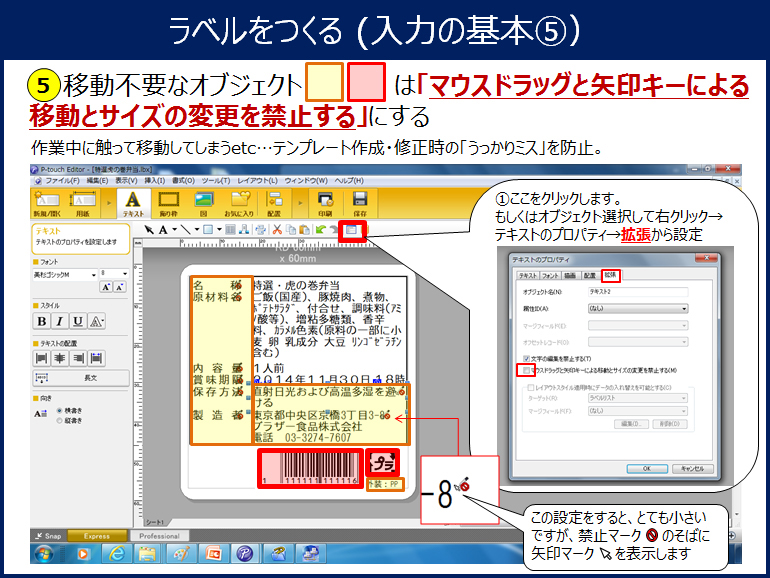Toggle Underline style button
This screenshot has height=578, width=770.
78,321
